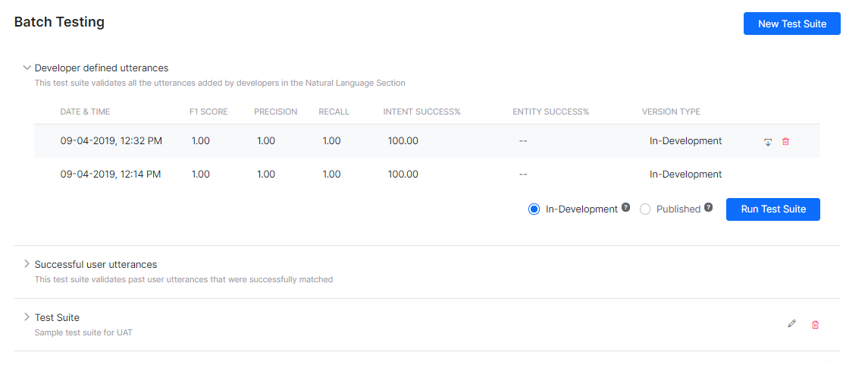Image resolution: width=868 pixels, height=365 pixels.
Task: Delete the Sample Test Suite via trash icon
Action: click(x=816, y=325)
